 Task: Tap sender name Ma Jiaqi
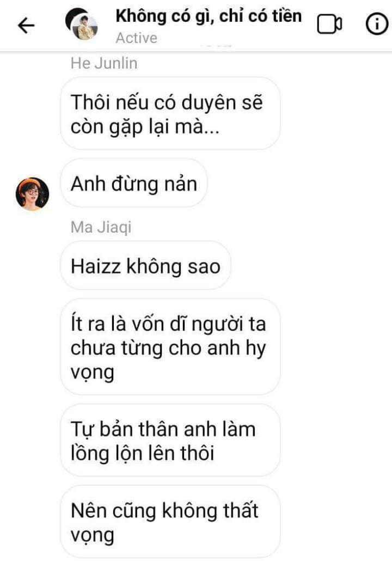[x=101, y=227]
